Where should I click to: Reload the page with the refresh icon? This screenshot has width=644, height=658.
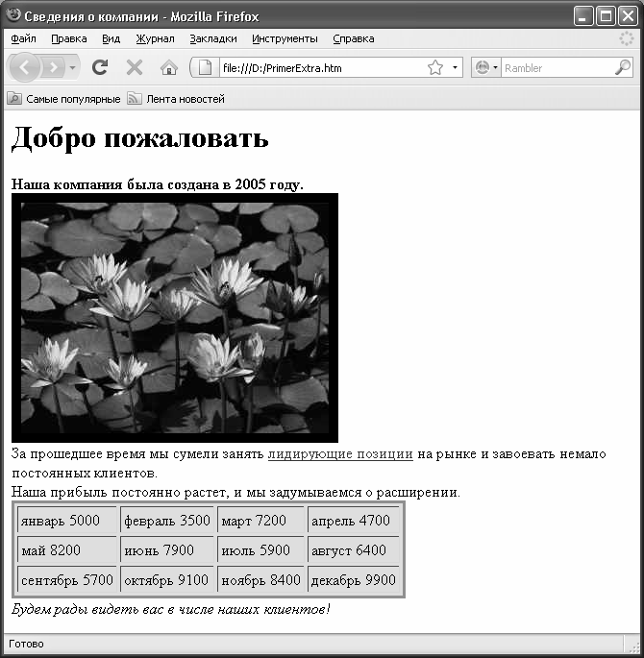[x=100, y=67]
